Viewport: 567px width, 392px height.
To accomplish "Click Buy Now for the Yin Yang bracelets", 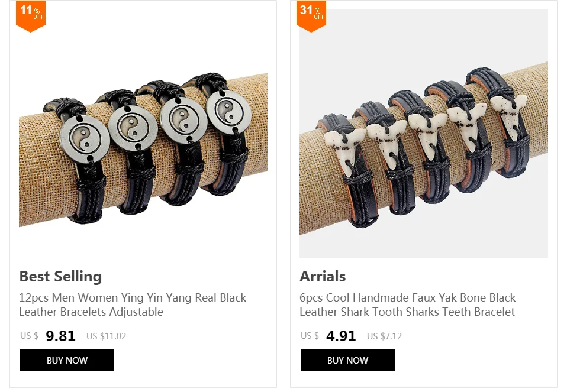I will click(x=67, y=360).
